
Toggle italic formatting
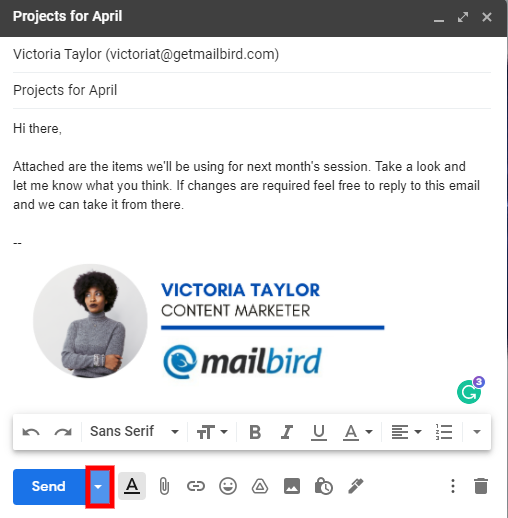pyautogui.click(x=287, y=432)
